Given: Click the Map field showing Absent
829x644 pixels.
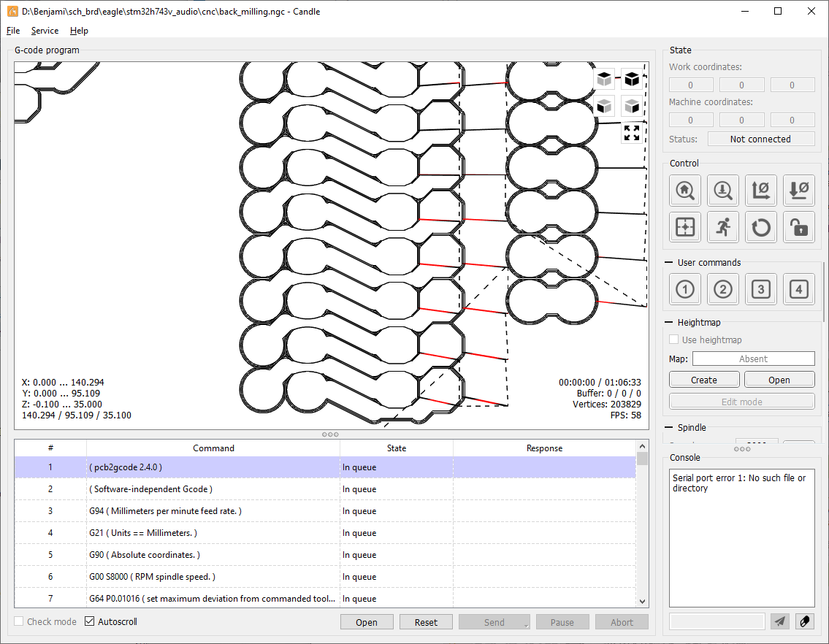Looking at the screenshot, I should (753, 359).
